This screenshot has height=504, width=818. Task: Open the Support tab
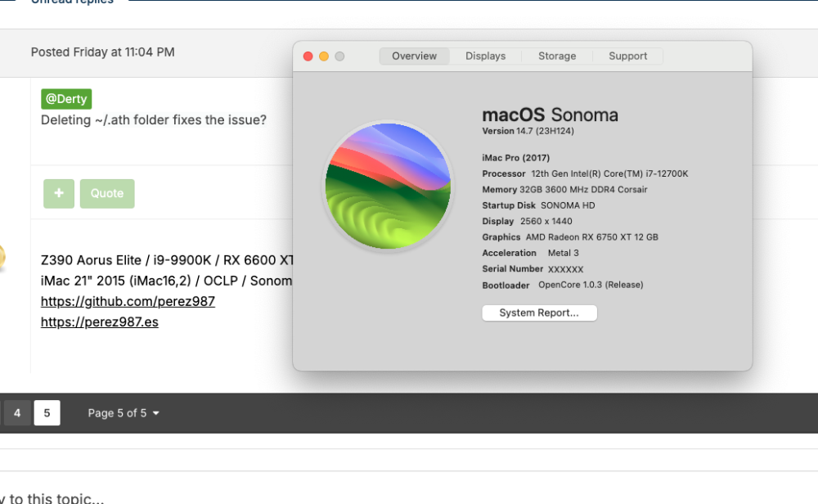(x=627, y=56)
